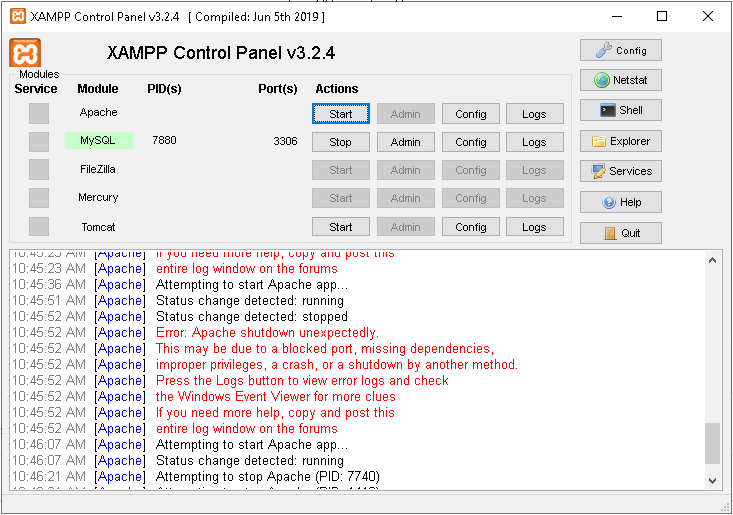Viewport: 733px width, 515px height.
Task: View the Tomcat Logs
Action: pyautogui.click(x=535, y=227)
